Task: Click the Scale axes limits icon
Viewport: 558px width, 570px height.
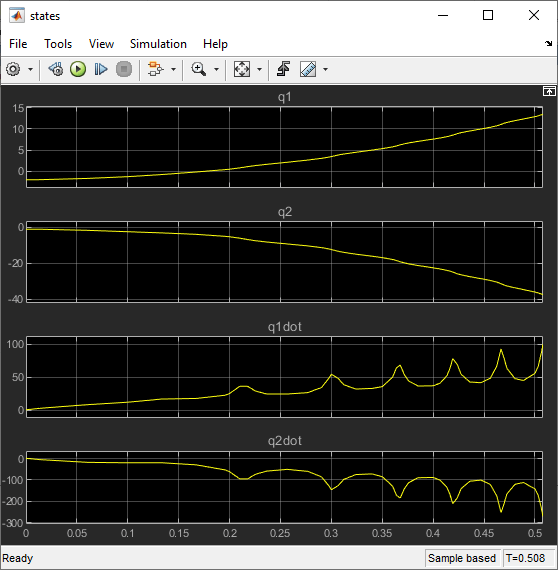Action: [242, 69]
